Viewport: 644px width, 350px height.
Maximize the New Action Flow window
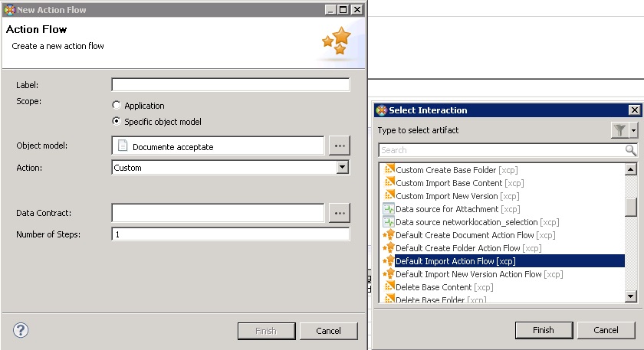point(343,9)
